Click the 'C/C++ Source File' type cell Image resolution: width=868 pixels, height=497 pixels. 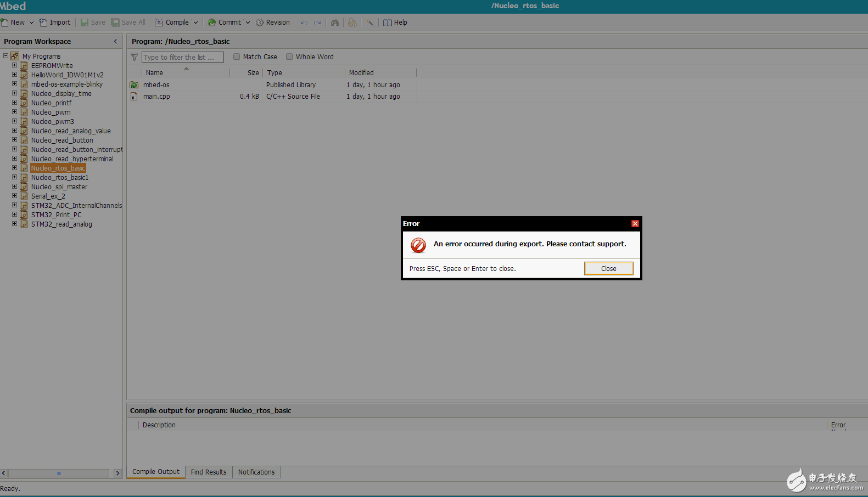(293, 97)
